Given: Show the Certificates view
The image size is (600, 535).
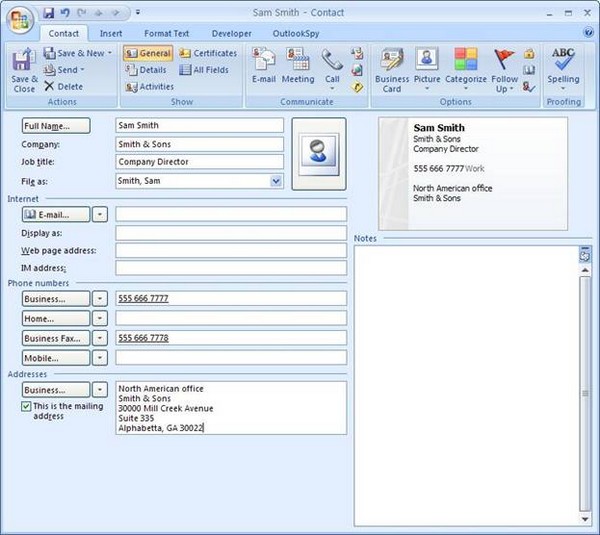Looking at the screenshot, I should [x=208, y=53].
